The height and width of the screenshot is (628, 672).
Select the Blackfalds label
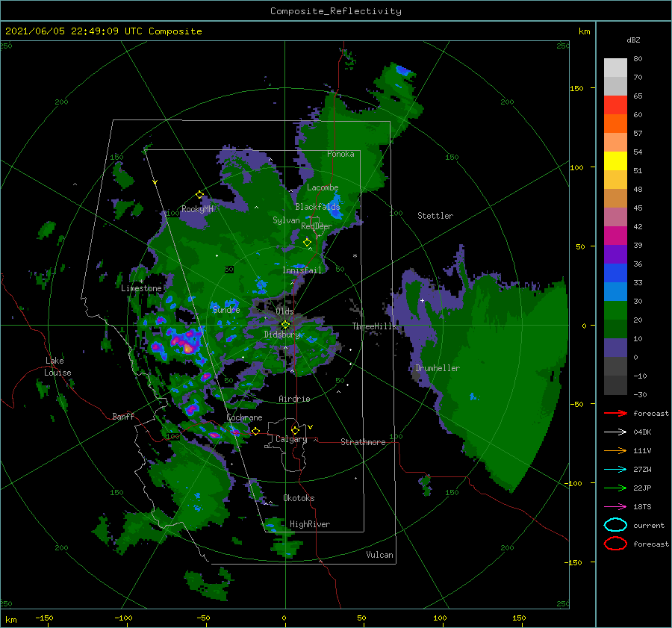click(317, 207)
